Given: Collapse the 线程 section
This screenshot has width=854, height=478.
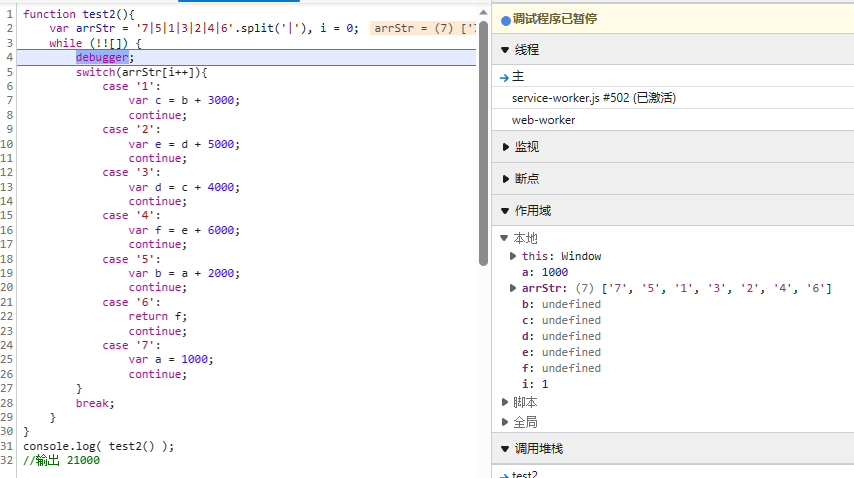Looking at the screenshot, I should pyautogui.click(x=506, y=49).
